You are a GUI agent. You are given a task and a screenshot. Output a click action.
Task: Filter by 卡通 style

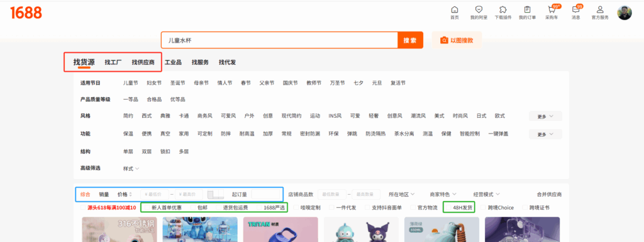coord(184,116)
